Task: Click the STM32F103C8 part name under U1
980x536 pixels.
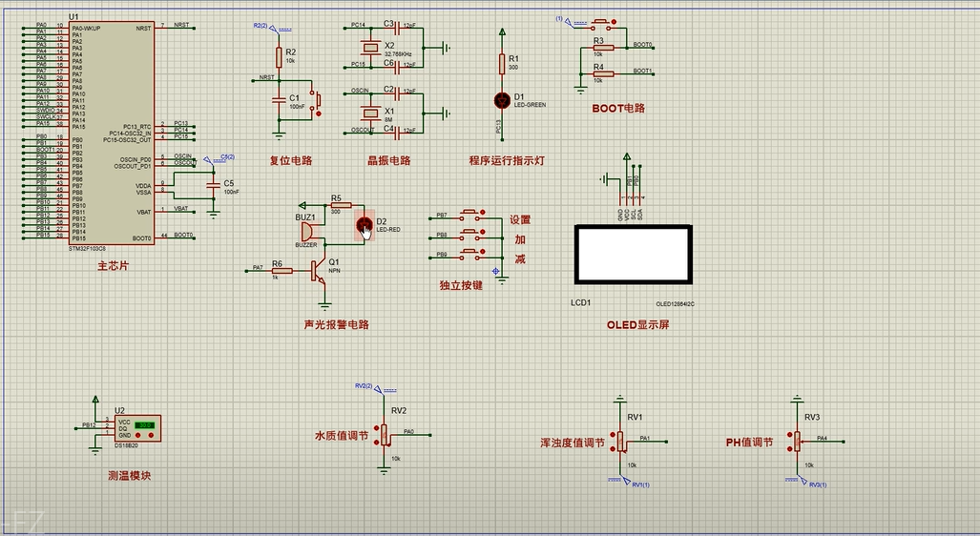Action: tap(87, 249)
